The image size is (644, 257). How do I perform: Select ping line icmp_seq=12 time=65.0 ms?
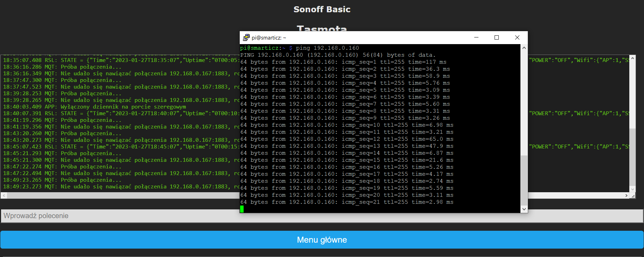coord(347,139)
